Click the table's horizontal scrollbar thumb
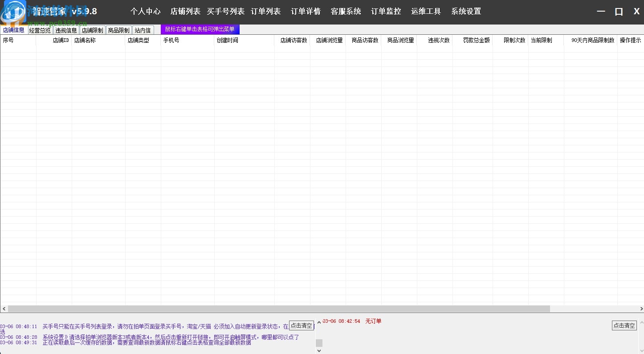The width and height of the screenshot is (644, 354). pyautogui.click(x=279, y=309)
